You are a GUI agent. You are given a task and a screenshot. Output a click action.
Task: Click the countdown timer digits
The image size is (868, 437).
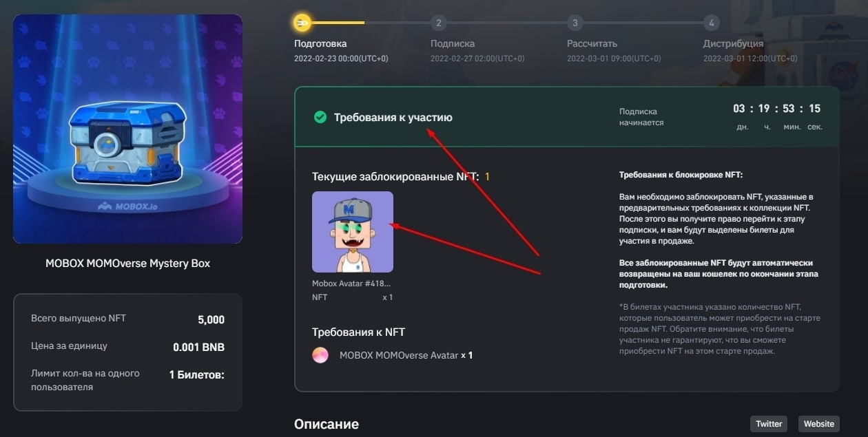776,109
